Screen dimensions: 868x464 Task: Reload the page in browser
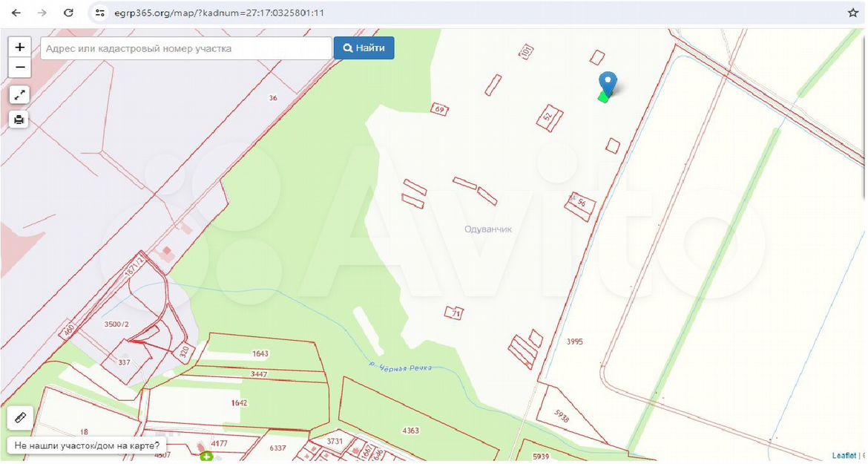click(x=68, y=13)
